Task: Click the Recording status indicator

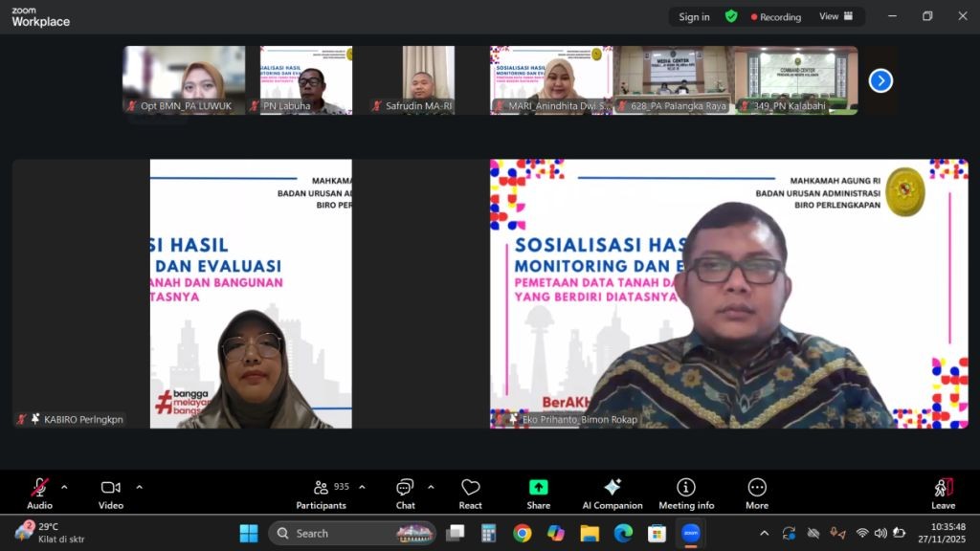Action: click(776, 16)
